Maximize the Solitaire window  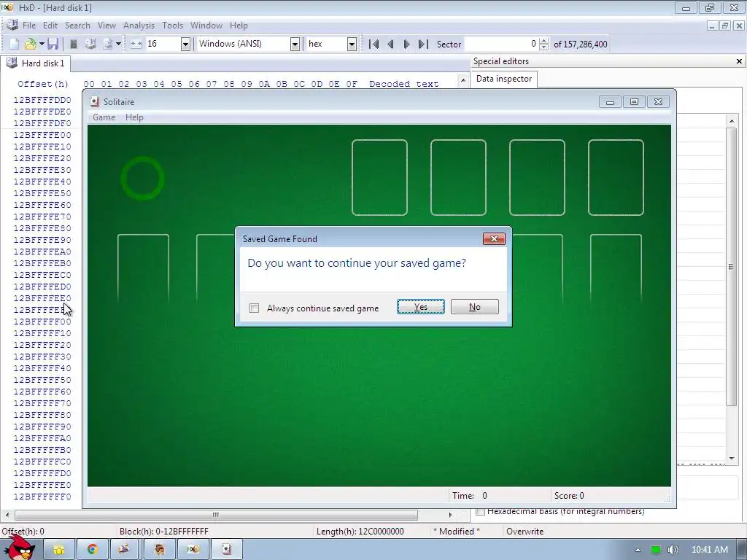(634, 101)
